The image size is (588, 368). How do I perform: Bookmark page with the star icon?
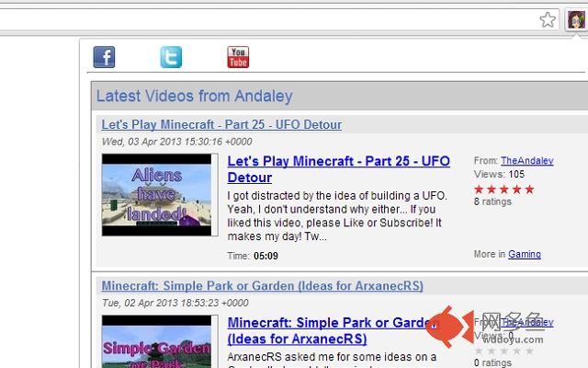point(548,20)
